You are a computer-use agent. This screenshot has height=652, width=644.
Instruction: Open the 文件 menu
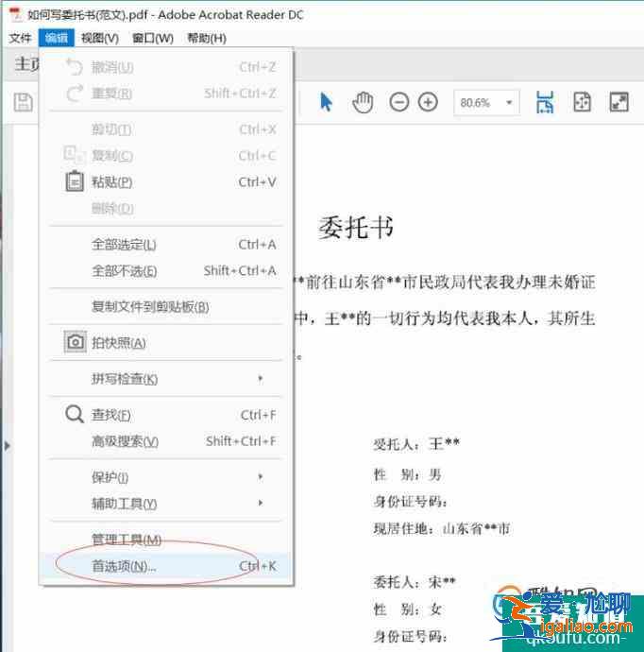click(x=20, y=38)
